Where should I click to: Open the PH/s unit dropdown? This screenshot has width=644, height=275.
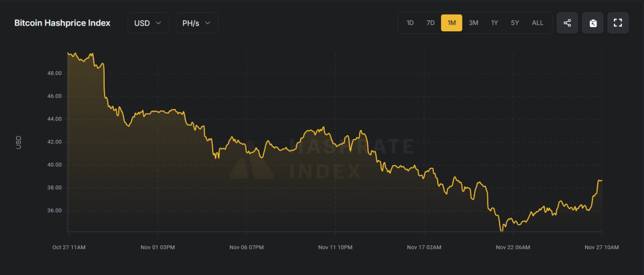[x=197, y=23]
